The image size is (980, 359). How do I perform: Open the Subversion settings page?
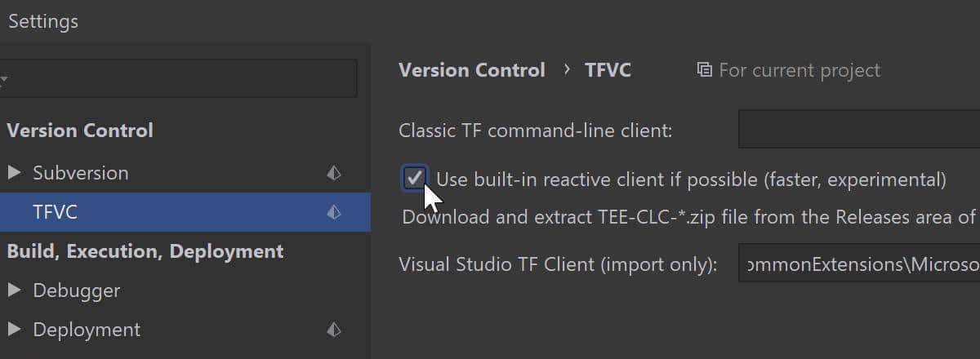[x=80, y=173]
